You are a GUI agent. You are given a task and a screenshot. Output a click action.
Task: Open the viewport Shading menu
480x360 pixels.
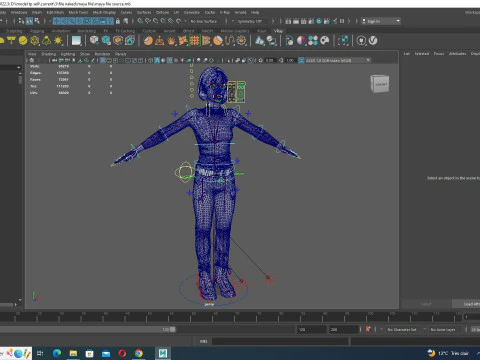48,54
